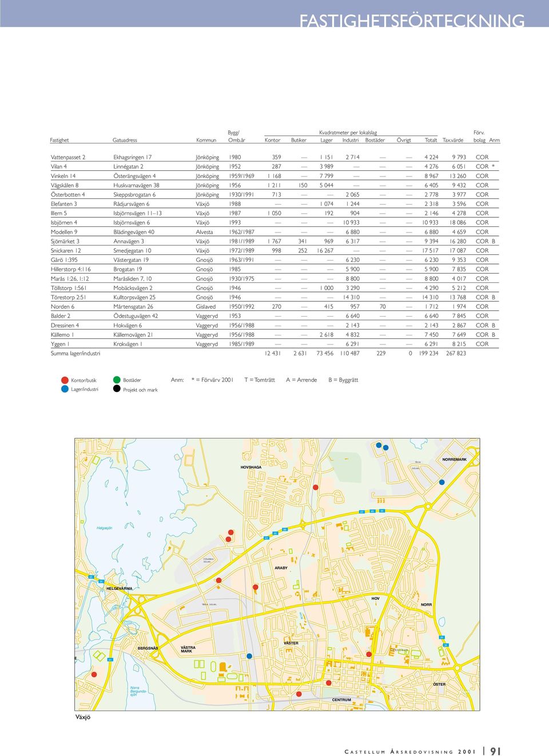Click the black Projekt och mark legend dot

[x=117, y=389]
